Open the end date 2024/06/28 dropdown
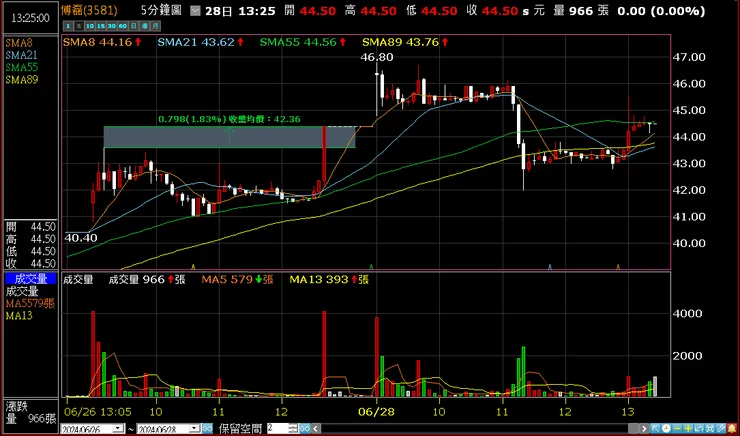 tap(194, 428)
